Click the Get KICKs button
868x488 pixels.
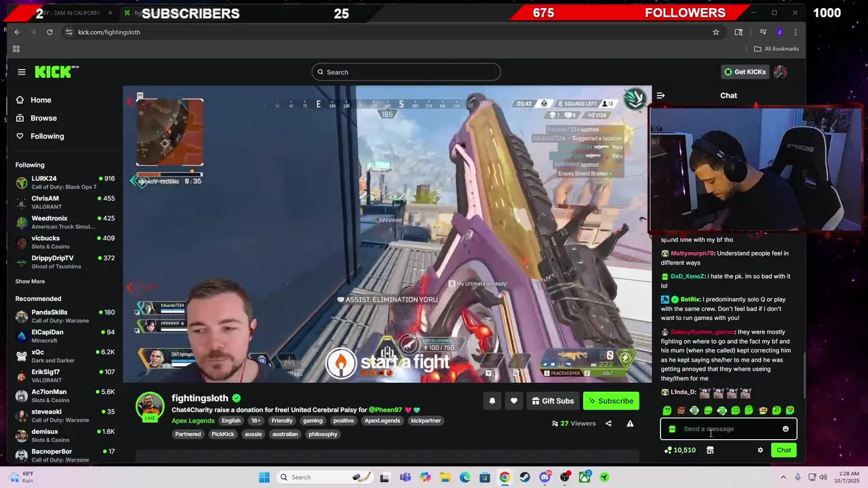coord(745,72)
